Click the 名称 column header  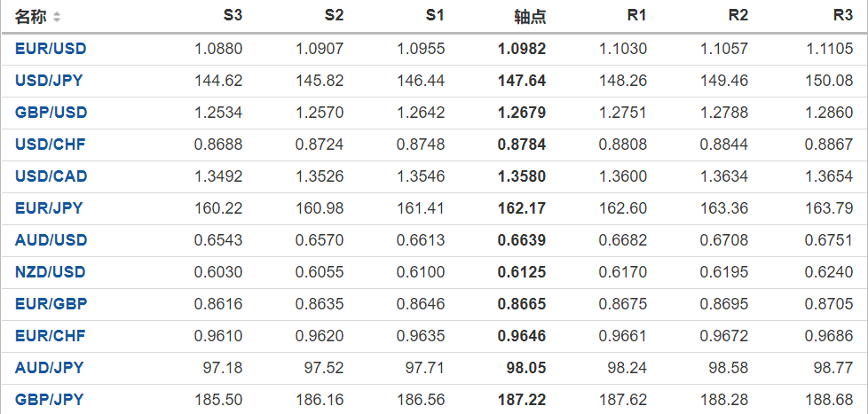(x=31, y=17)
